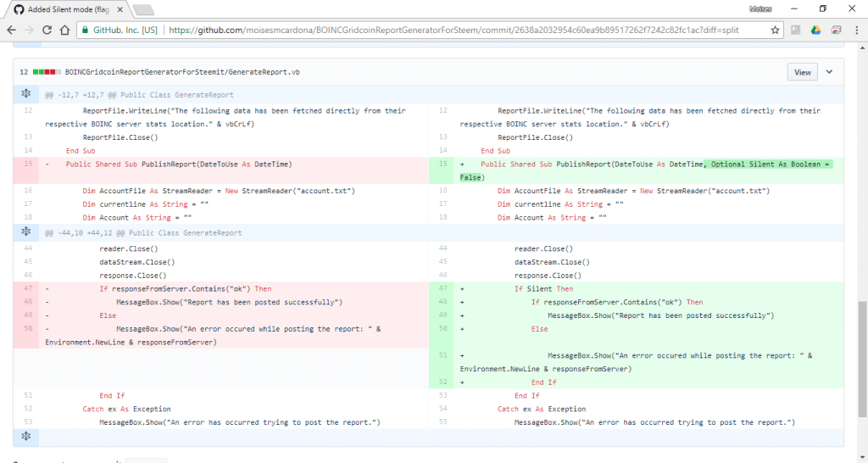Click right line number 55 MessageBox line

tap(442, 422)
